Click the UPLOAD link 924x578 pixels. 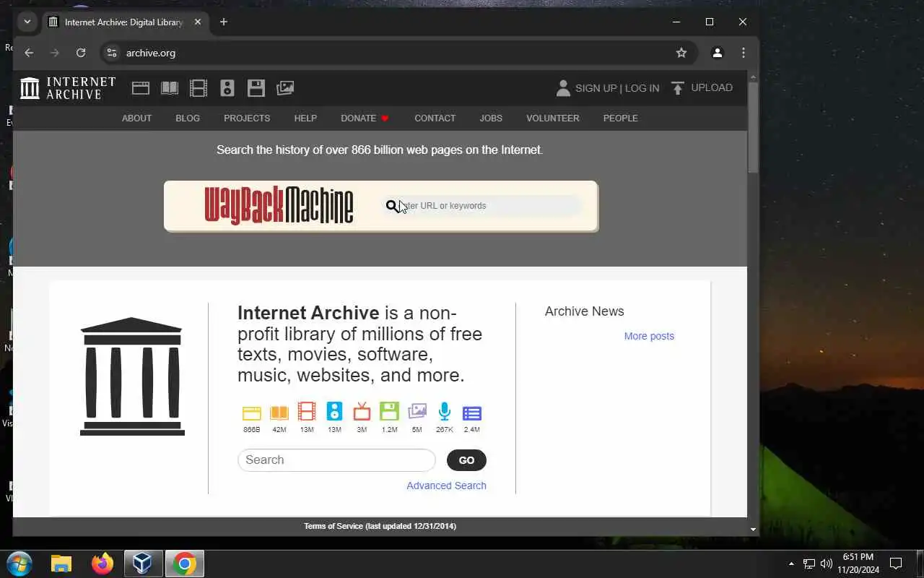point(712,87)
